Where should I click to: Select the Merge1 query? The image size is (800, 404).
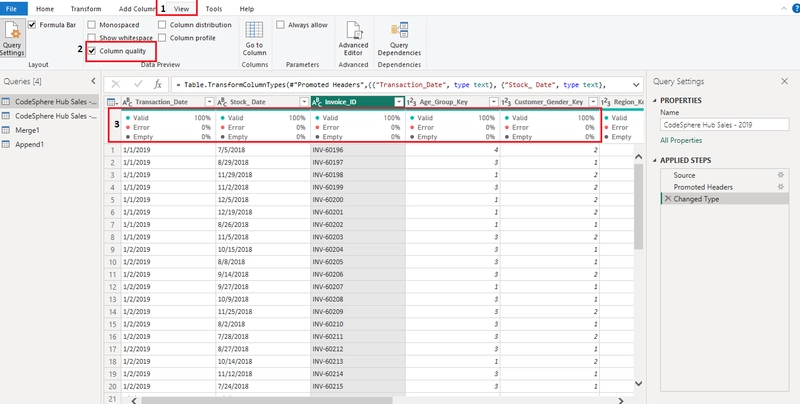(x=27, y=130)
